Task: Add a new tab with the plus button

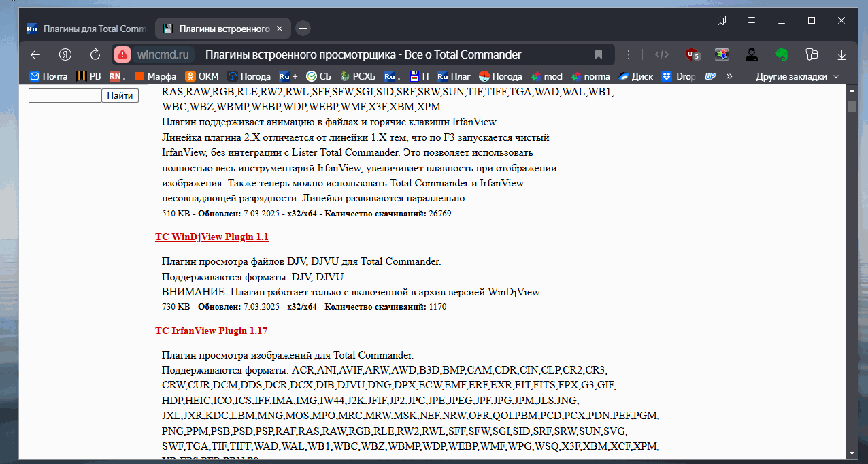Action: [x=303, y=29]
